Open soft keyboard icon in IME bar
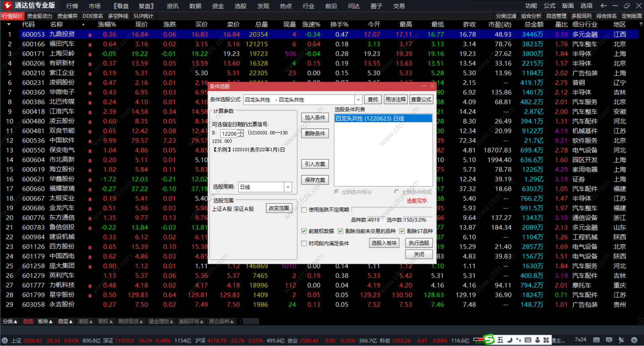The height and width of the screenshot is (346, 644). [528, 340]
